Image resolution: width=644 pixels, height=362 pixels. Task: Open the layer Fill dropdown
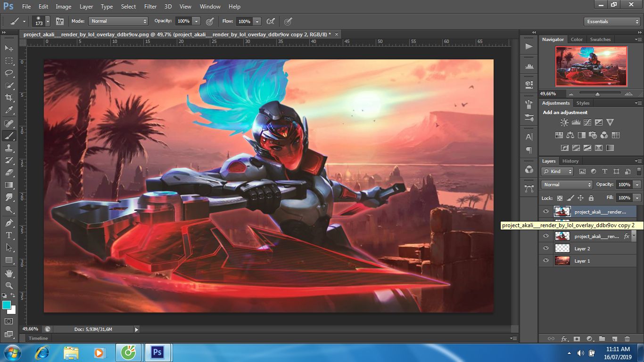[x=637, y=198]
